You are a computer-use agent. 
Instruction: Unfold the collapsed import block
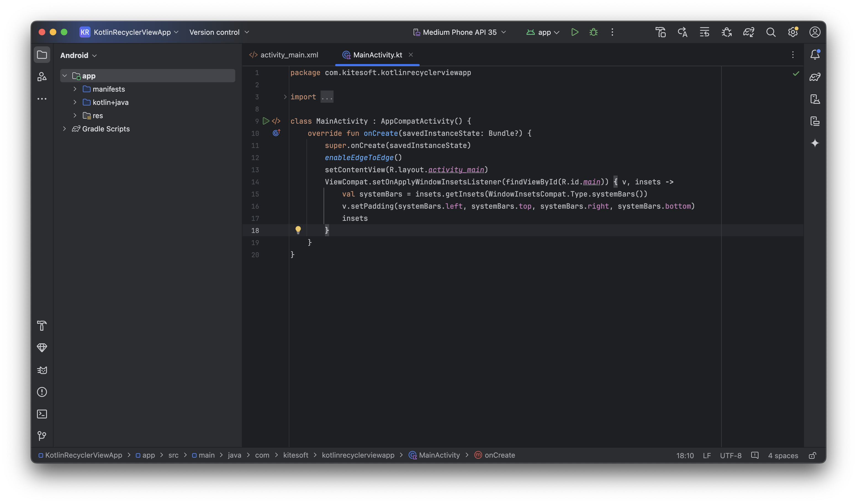pos(285,97)
